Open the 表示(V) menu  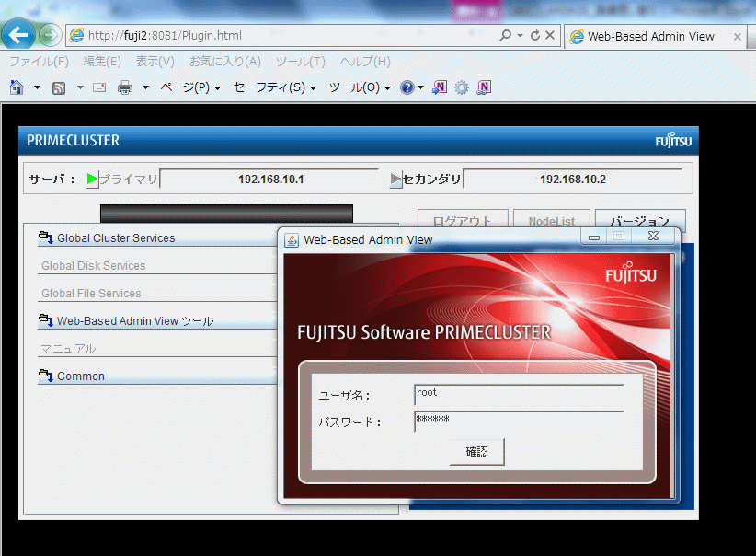155,62
